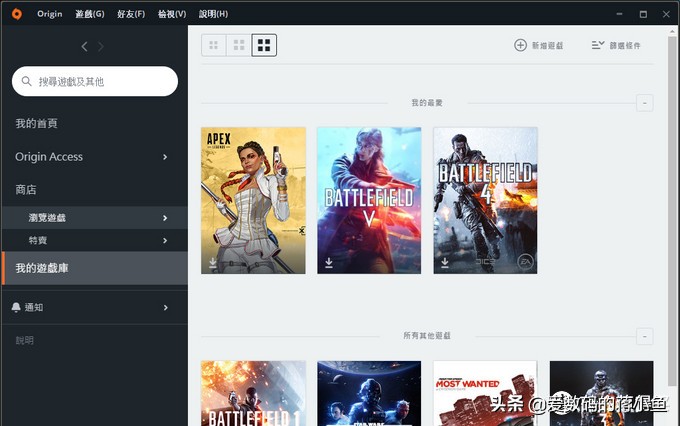
Task: Open the Origin menu
Action: pyautogui.click(x=49, y=14)
